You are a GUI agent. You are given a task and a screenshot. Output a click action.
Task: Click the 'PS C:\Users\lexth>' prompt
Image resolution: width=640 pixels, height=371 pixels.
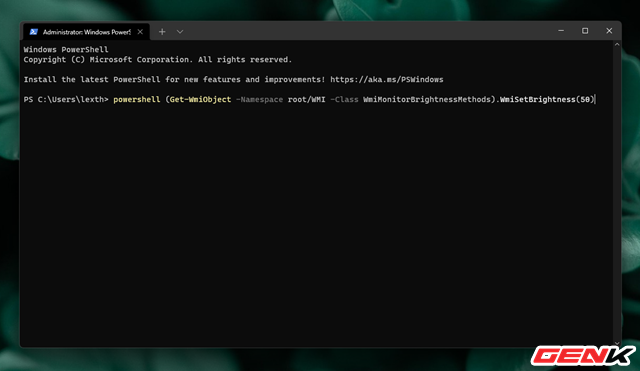point(66,100)
